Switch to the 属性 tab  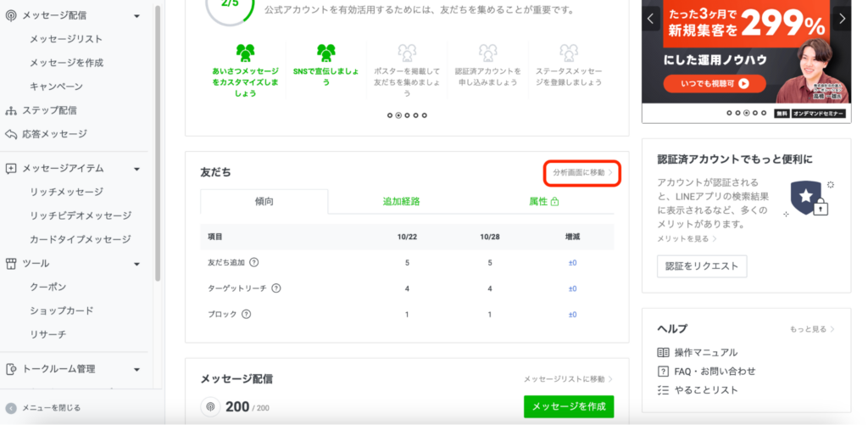(x=543, y=201)
